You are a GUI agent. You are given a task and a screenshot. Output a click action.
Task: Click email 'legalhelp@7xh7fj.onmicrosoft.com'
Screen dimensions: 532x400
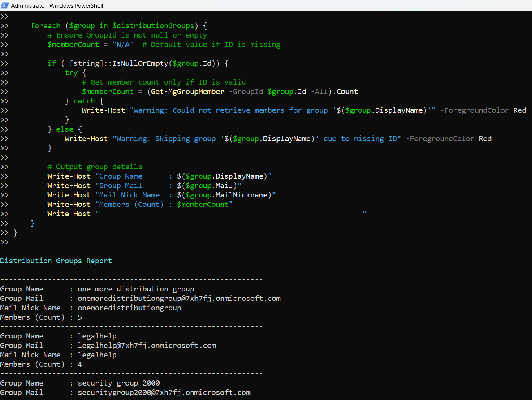(147, 346)
